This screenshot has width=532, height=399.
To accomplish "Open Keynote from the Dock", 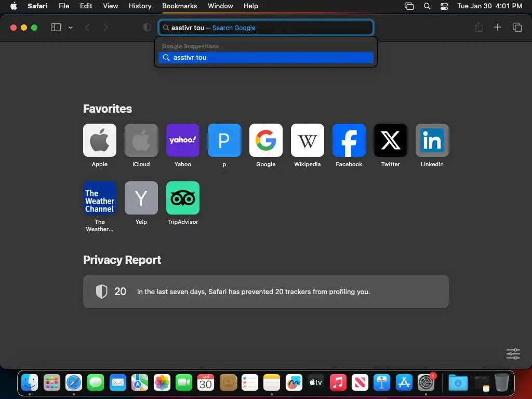I will pos(382,383).
